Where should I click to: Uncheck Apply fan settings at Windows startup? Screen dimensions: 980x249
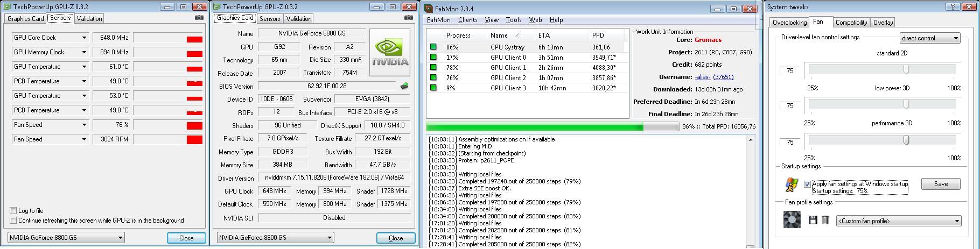pos(807,184)
